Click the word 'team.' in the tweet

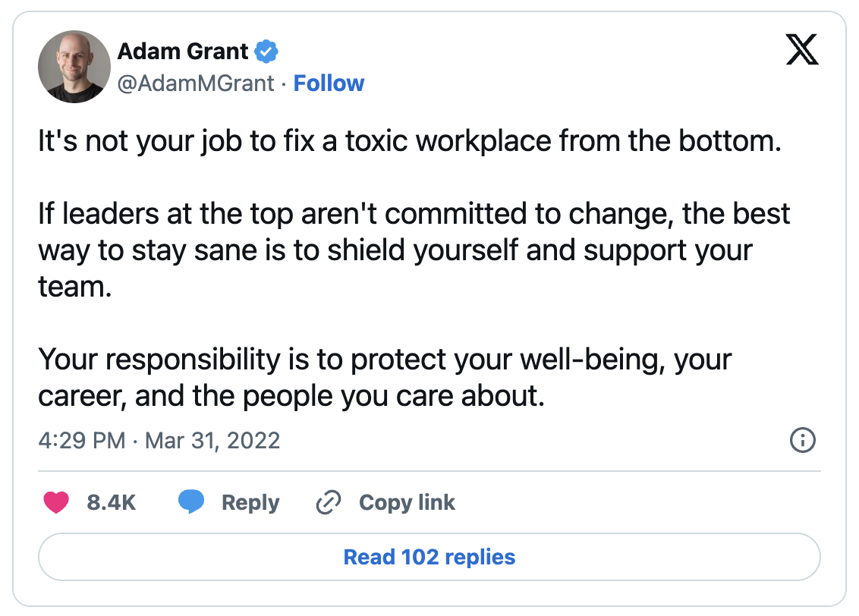click(x=75, y=287)
